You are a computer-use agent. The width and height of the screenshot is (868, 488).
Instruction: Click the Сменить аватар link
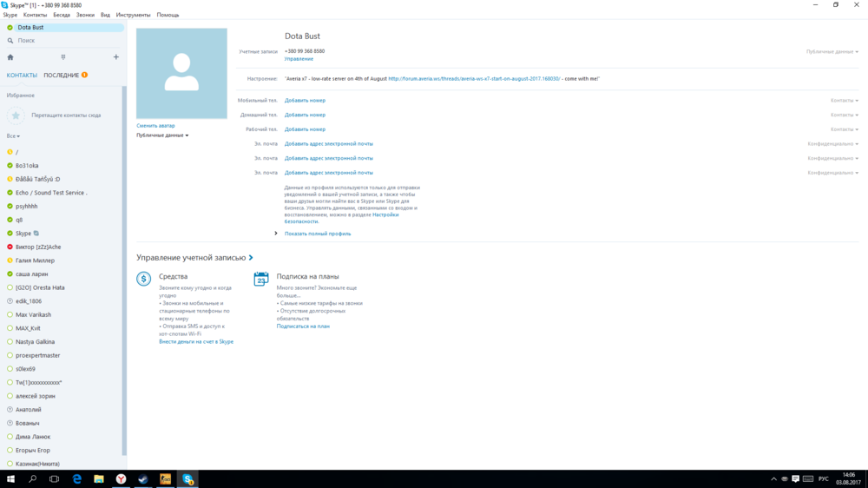click(155, 126)
